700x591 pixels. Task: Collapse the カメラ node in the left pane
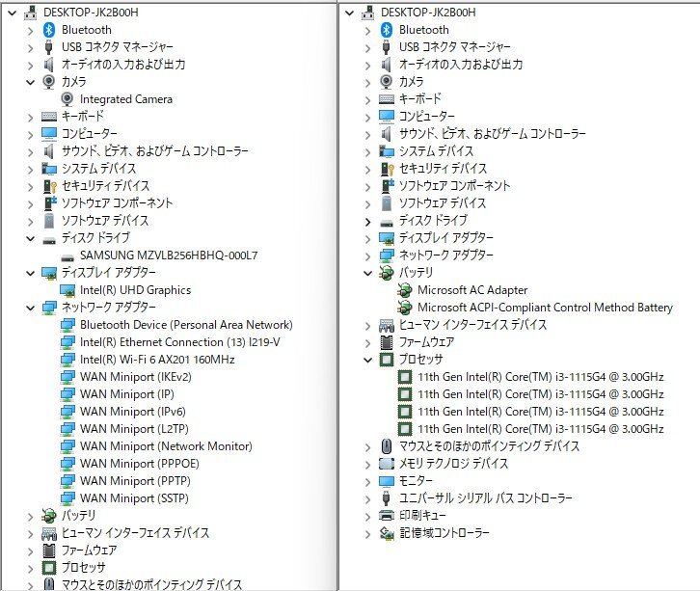(30, 82)
